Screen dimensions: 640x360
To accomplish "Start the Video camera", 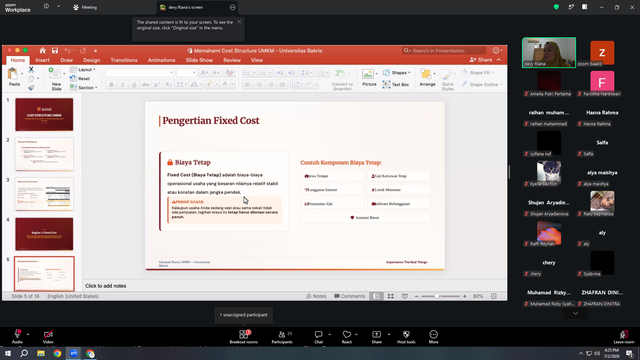I will [48, 334].
